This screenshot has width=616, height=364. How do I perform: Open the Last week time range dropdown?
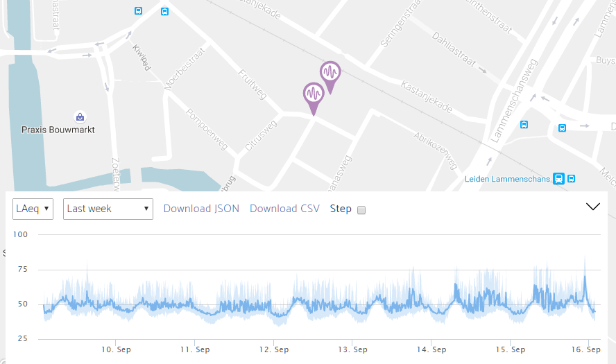[108, 209]
